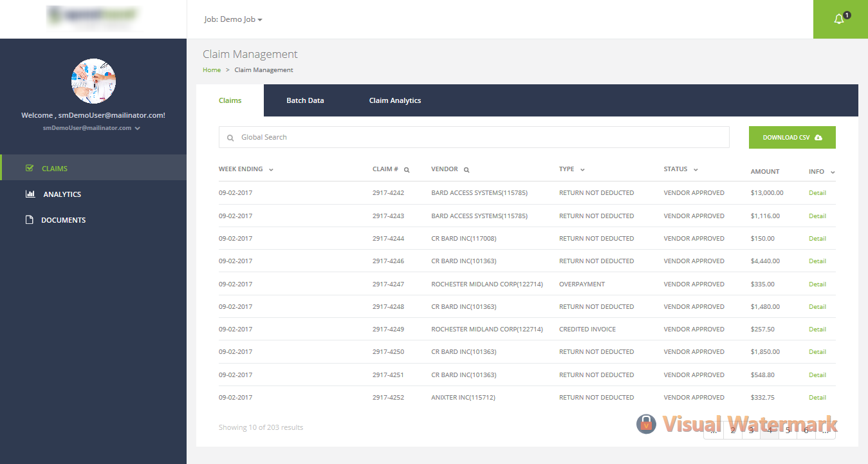
Task: Switch to the Batch Data tab
Action: (x=305, y=100)
